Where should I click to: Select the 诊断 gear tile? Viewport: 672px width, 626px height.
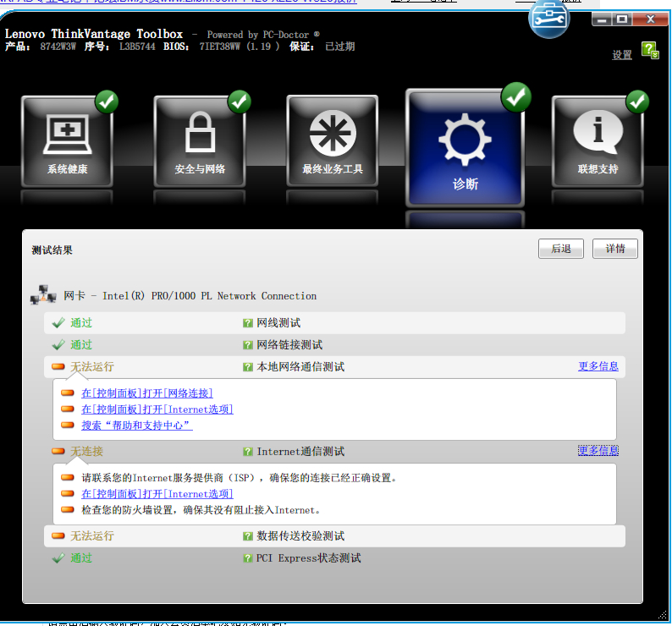click(465, 148)
